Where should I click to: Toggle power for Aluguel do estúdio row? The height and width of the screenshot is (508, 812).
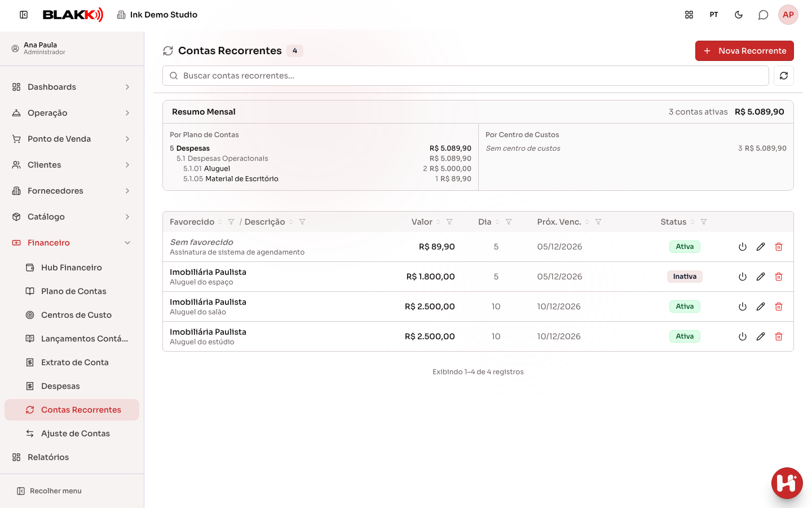click(743, 336)
